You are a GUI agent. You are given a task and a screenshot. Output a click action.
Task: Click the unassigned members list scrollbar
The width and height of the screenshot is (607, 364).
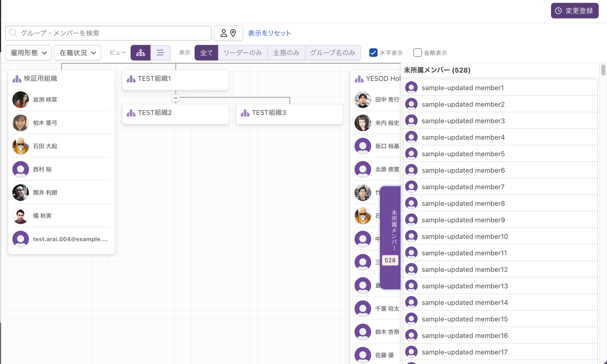click(603, 70)
